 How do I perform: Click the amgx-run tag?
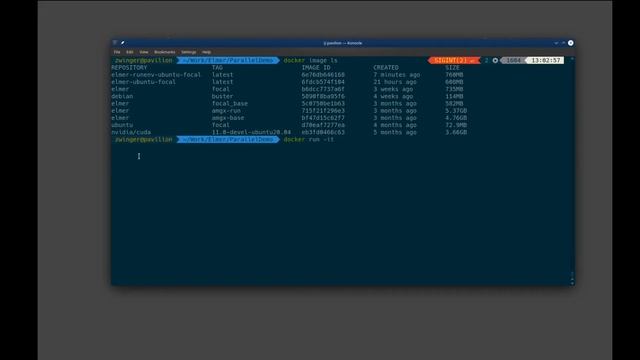226,111
